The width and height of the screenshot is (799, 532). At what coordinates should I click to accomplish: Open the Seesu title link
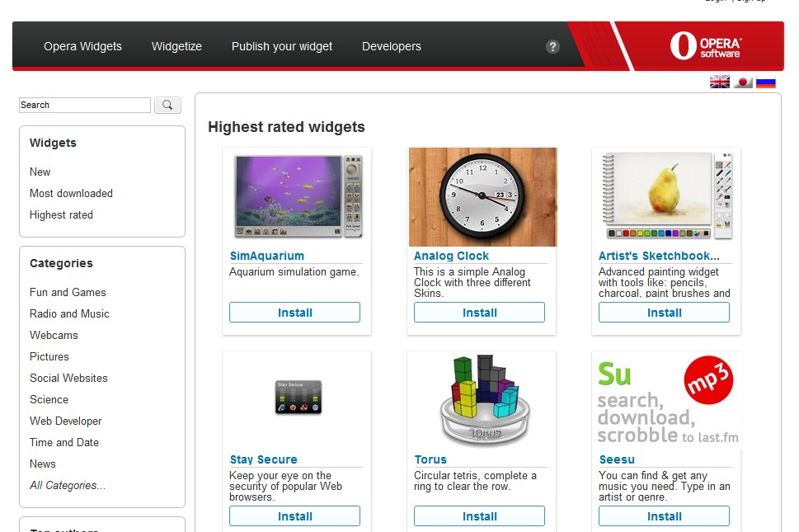click(x=617, y=459)
